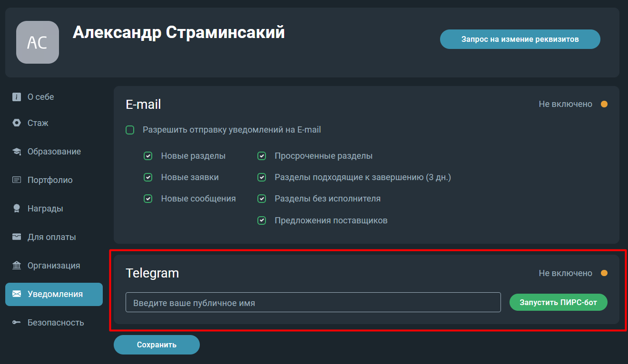The image size is (628, 364).
Task: Uncheck Предложения поставщиков checkbox
Action: click(x=262, y=220)
